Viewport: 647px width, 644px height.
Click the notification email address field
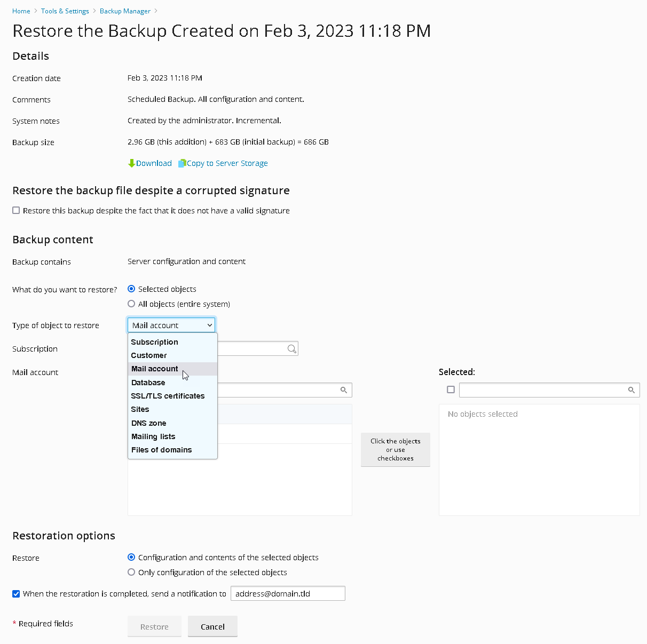[x=288, y=593]
